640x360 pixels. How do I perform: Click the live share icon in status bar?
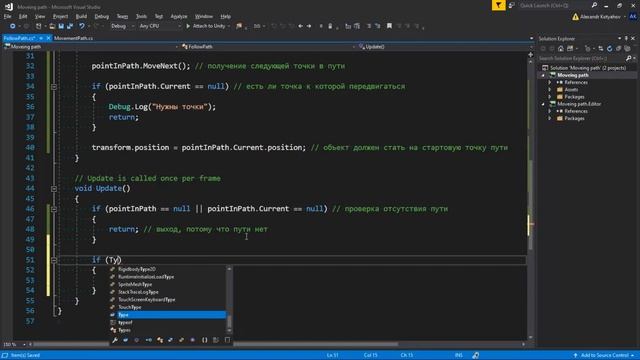tap(476, 356)
